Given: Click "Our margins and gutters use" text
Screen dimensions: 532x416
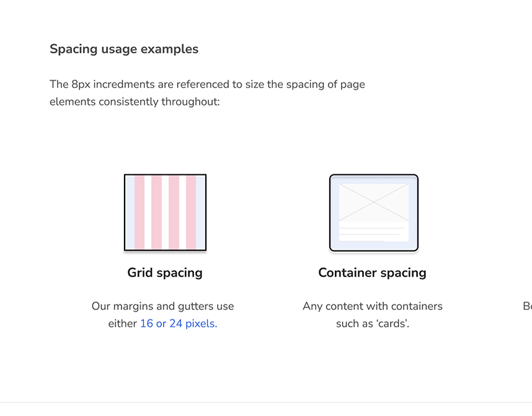Looking at the screenshot, I should click(x=162, y=306).
